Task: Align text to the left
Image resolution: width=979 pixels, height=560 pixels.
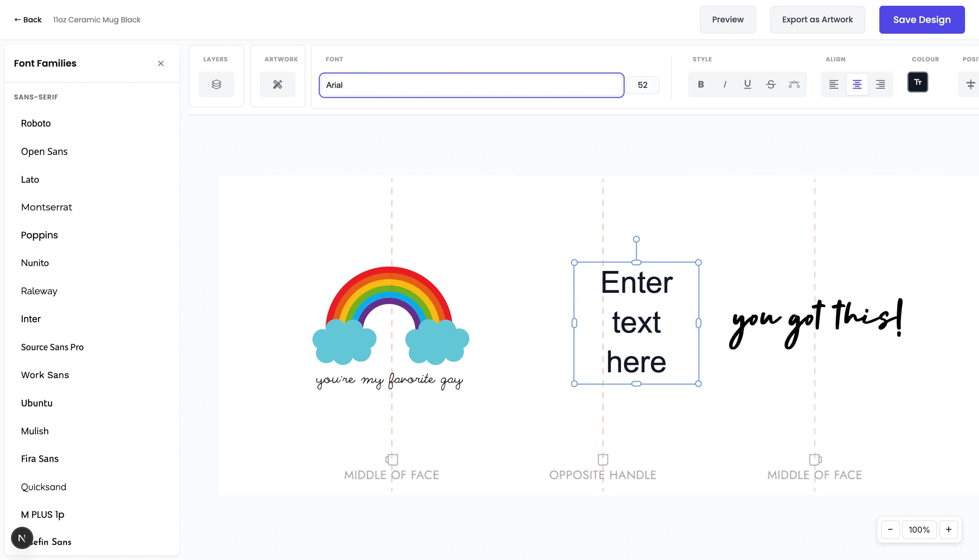Action: click(833, 84)
